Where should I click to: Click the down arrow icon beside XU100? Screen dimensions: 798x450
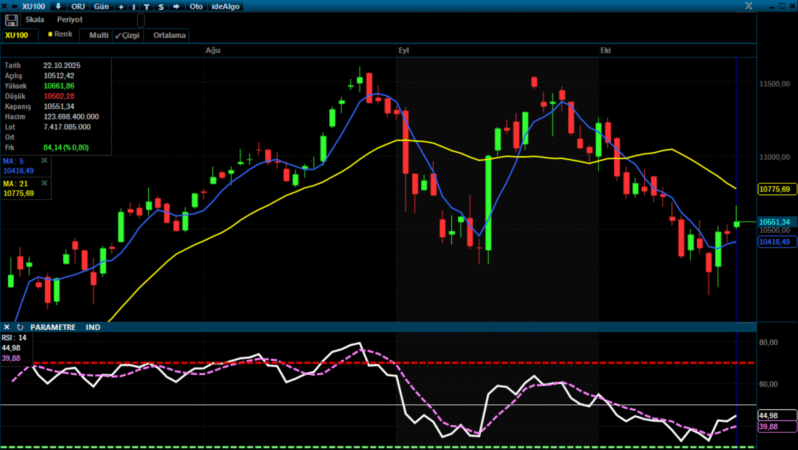click(x=57, y=6)
